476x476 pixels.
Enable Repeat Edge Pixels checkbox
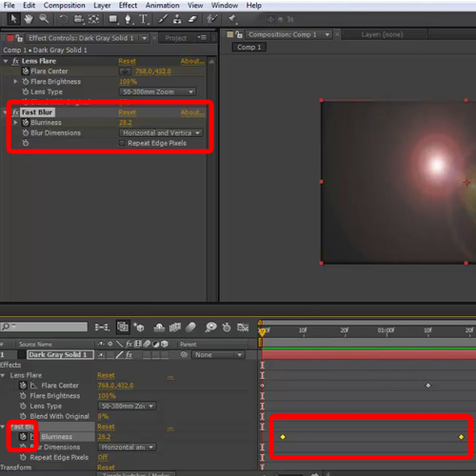pos(122,144)
